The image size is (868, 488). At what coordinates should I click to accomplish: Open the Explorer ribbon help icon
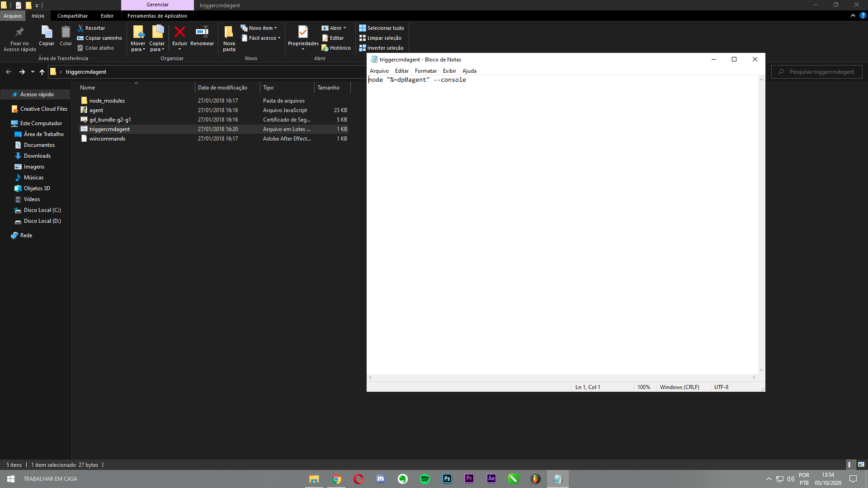click(863, 15)
